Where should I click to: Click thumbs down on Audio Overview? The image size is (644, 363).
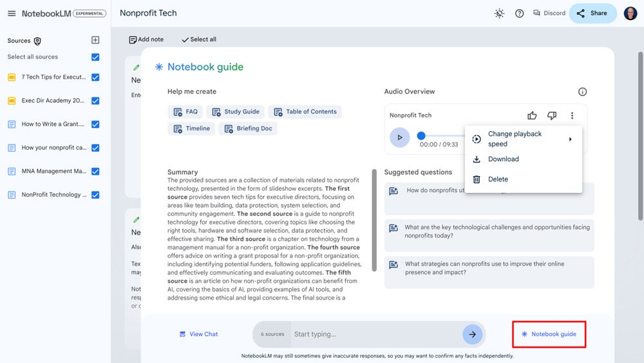(x=552, y=115)
